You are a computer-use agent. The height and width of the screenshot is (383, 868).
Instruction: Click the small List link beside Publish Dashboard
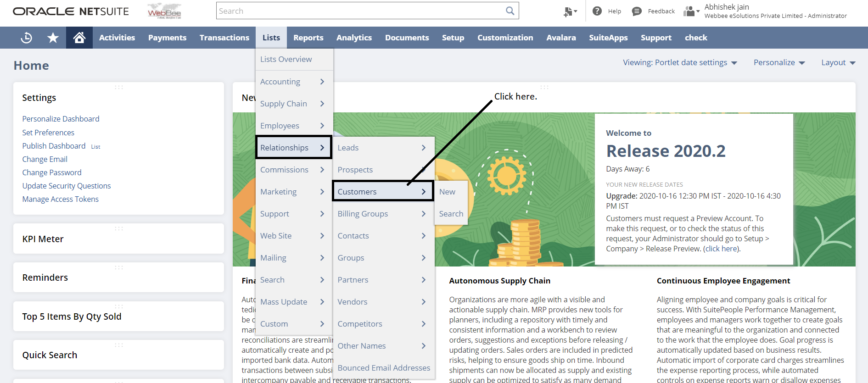pyautogui.click(x=95, y=147)
